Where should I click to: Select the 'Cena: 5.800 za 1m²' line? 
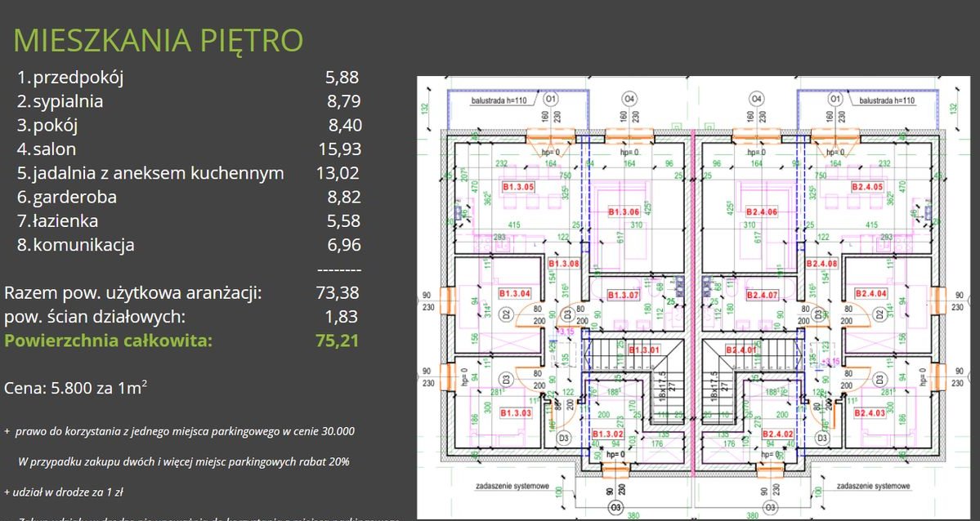(x=76, y=388)
